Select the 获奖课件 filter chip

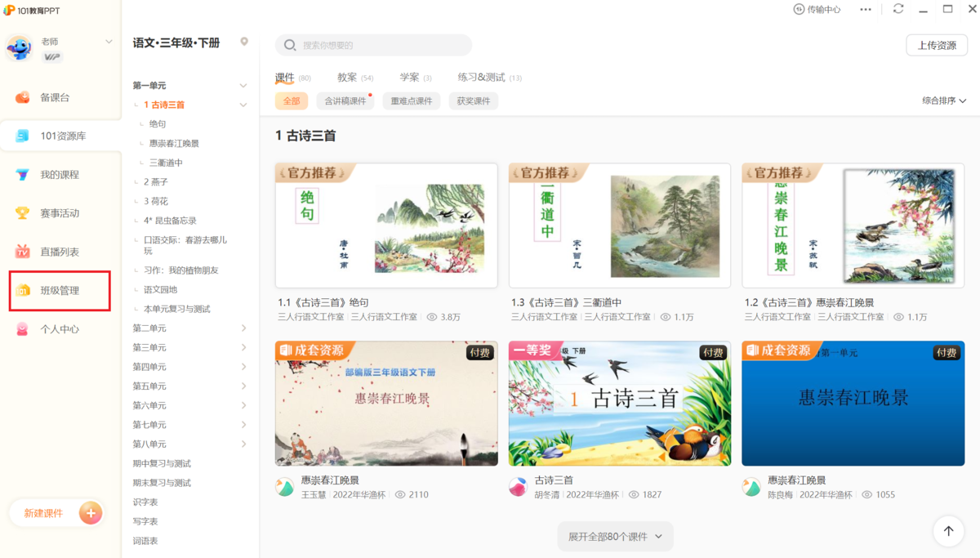[x=474, y=101]
